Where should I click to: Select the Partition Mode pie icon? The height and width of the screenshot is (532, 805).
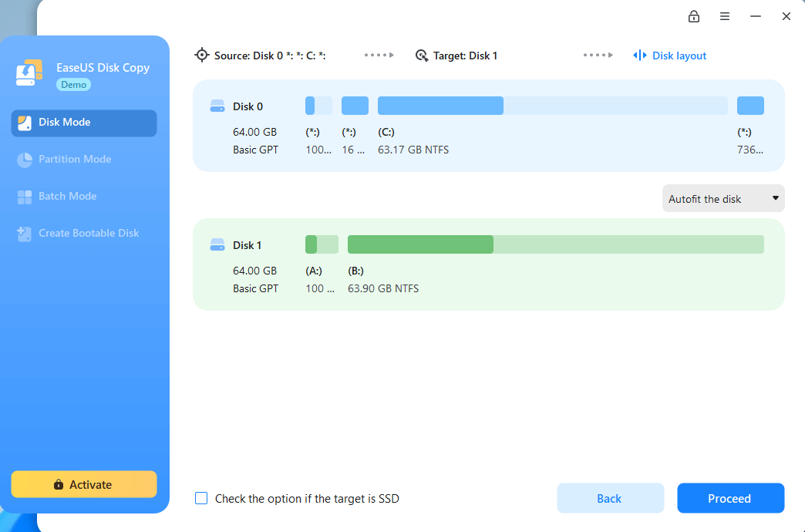(x=25, y=160)
